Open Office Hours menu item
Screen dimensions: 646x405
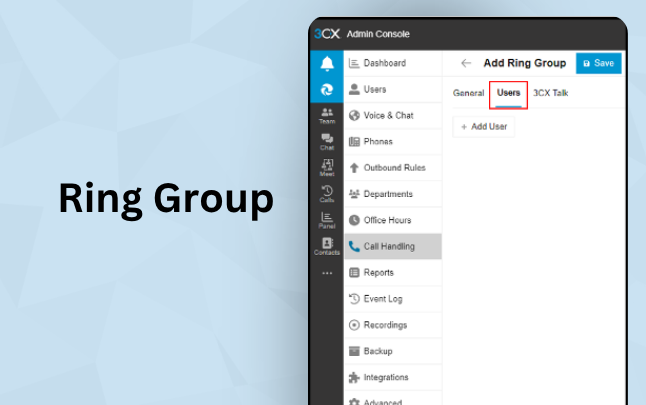pos(393,220)
